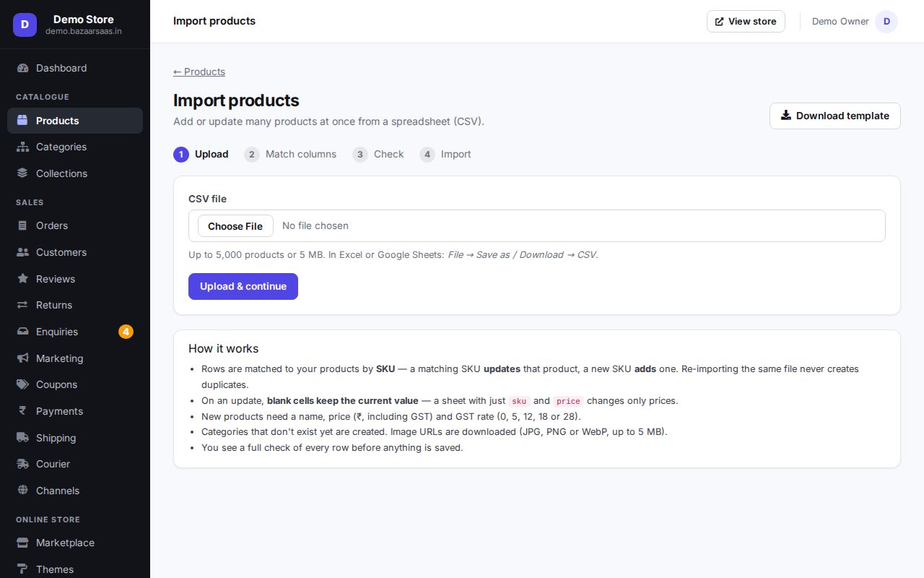Select the Check step
Image resolution: width=924 pixels, height=578 pixels.
[x=378, y=154]
